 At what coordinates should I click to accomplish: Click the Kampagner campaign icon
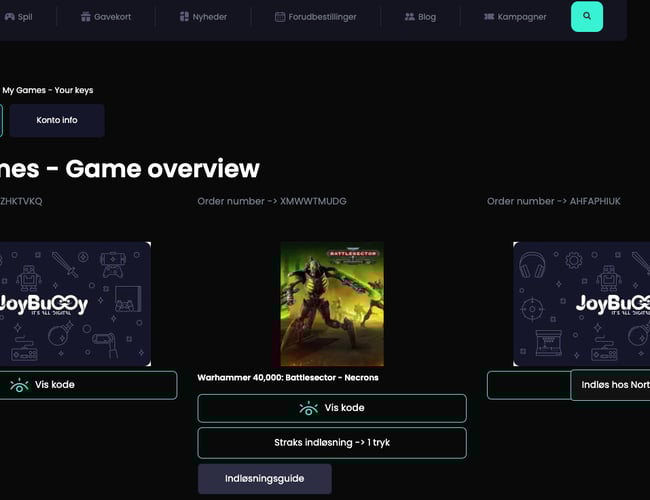click(x=489, y=17)
